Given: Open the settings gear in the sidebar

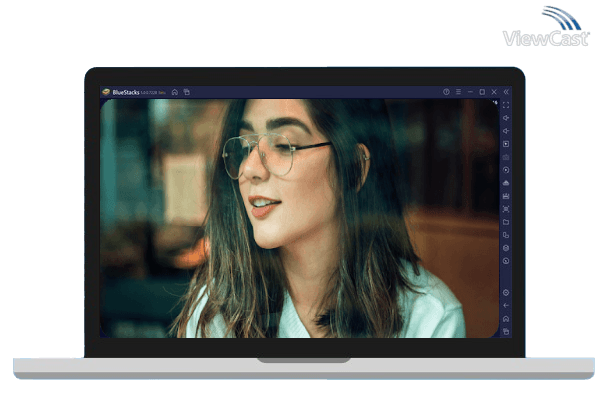Looking at the screenshot, I should tap(506, 292).
